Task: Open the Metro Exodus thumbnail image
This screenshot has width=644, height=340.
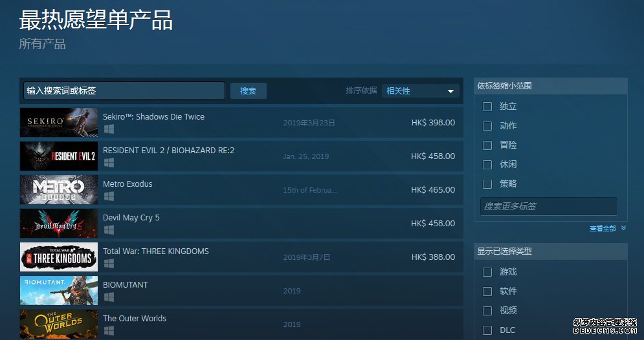Action: [x=59, y=189]
